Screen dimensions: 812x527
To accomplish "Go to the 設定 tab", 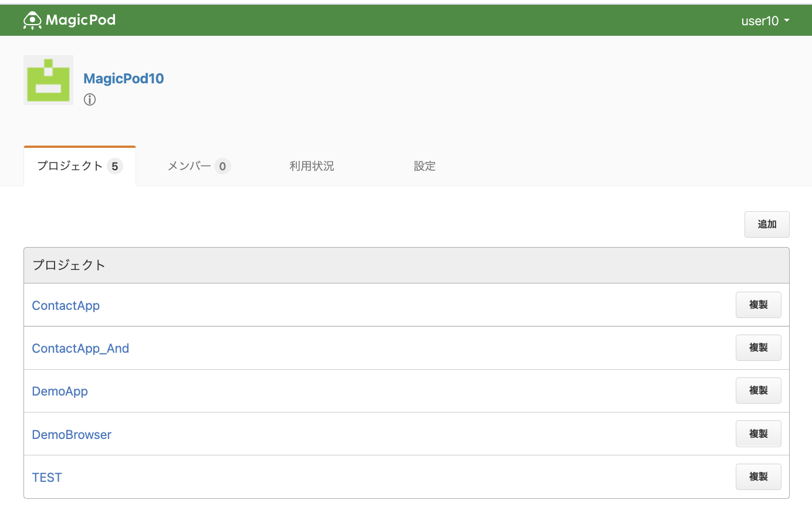I will point(425,166).
